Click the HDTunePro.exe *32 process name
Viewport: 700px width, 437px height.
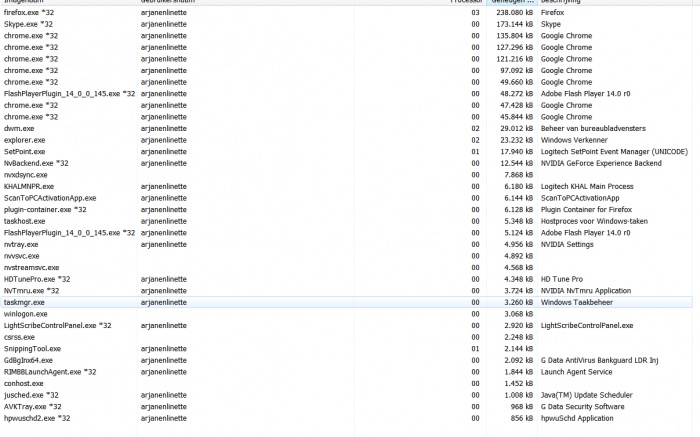click(37, 279)
